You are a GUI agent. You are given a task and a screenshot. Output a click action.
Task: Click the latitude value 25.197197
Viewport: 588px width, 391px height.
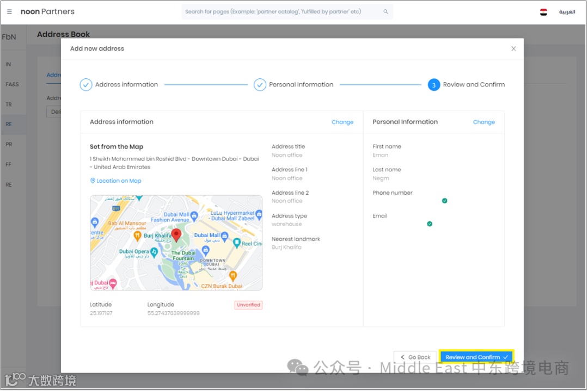[101, 313]
